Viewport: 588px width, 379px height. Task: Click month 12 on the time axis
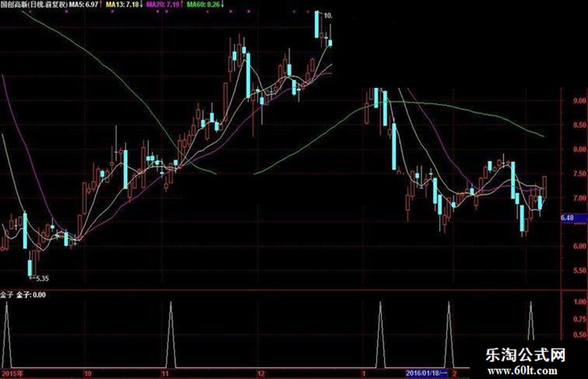click(261, 374)
